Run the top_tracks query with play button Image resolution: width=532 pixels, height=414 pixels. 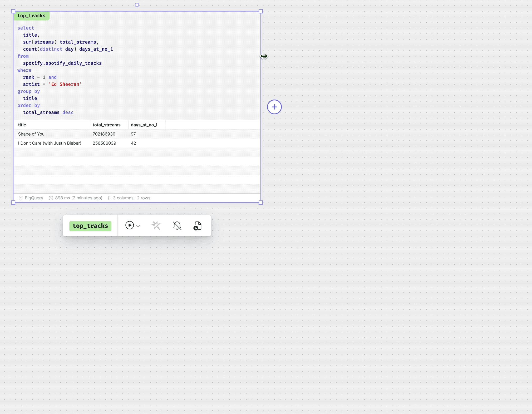point(129,225)
